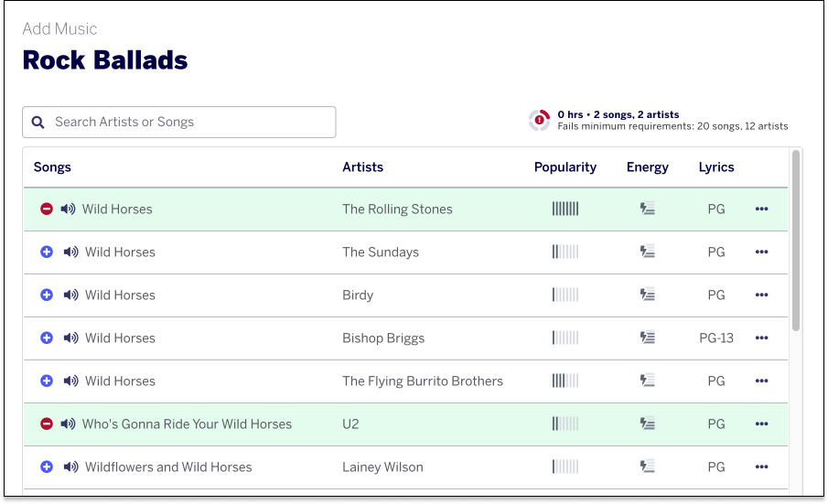Sort by Popularity column header
The image size is (828, 504).
[x=565, y=167]
